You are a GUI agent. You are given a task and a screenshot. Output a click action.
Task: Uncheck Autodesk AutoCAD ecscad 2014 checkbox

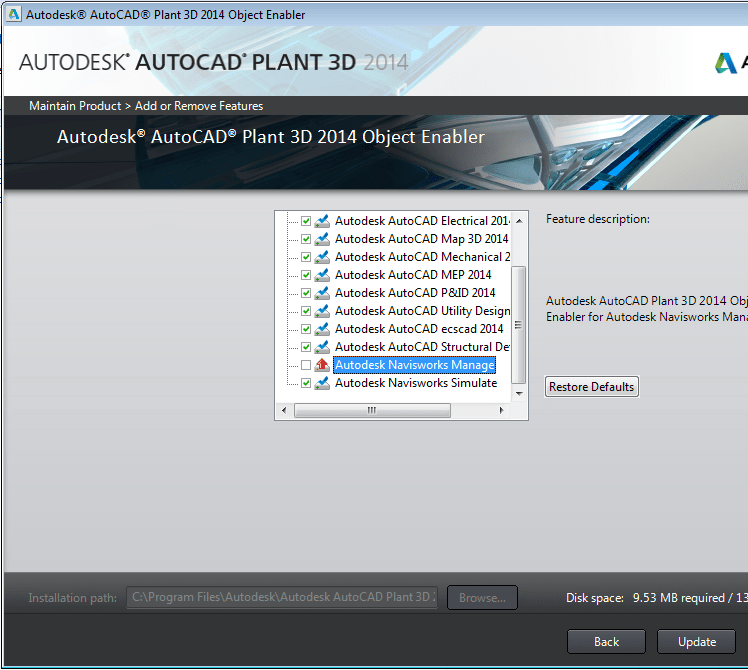[x=306, y=329]
